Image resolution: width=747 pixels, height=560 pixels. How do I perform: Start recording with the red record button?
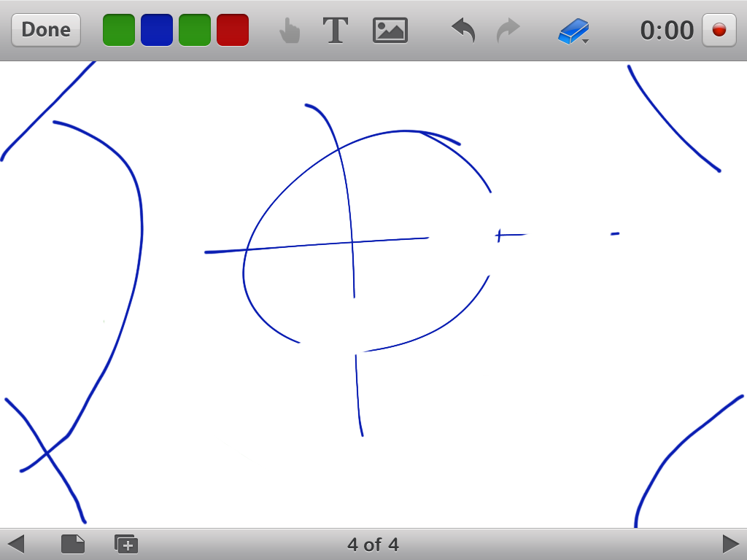click(719, 30)
